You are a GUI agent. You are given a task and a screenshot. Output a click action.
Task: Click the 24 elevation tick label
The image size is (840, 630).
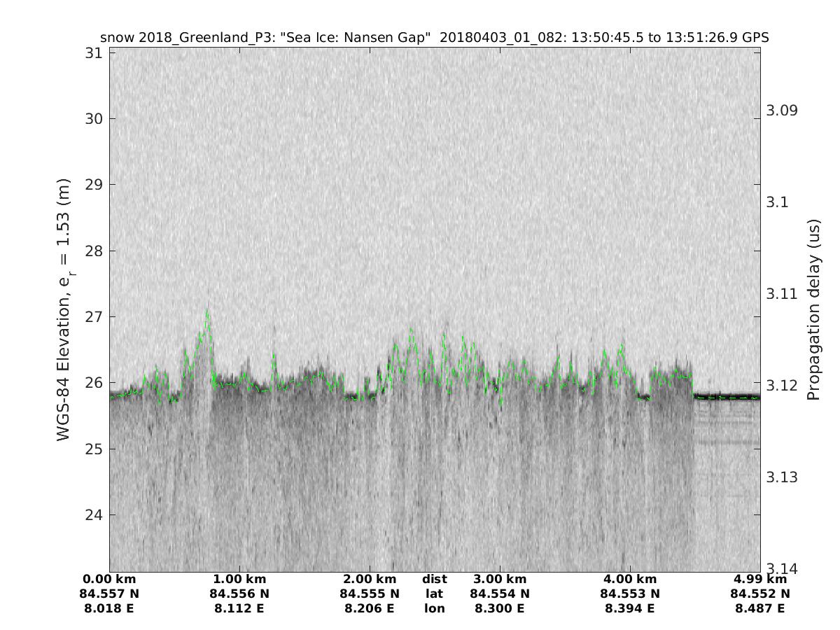pyautogui.click(x=92, y=515)
